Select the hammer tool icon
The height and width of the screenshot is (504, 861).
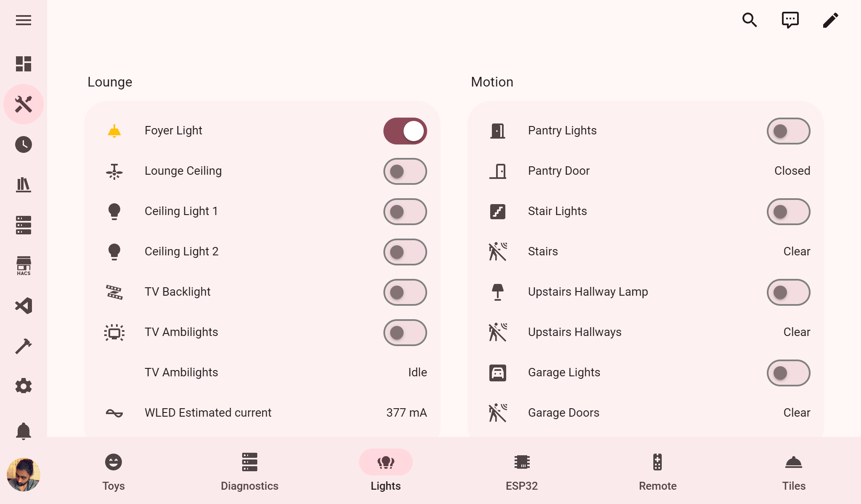pos(24,346)
